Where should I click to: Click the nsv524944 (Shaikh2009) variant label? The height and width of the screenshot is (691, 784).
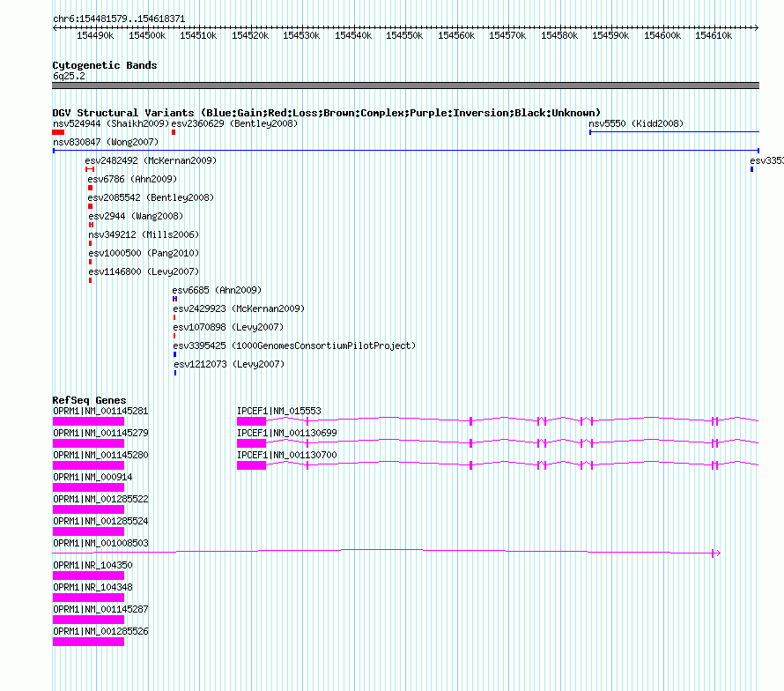(x=111, y=123)
